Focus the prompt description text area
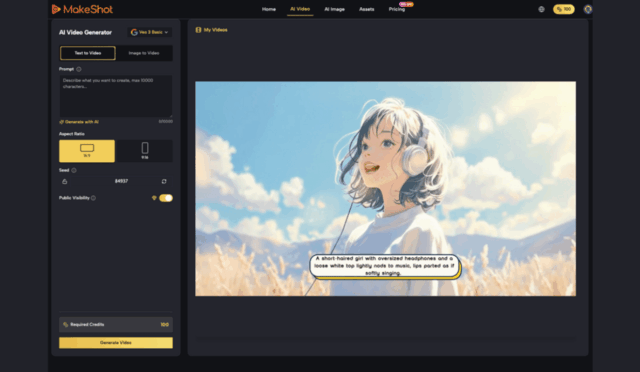The height and width of the screenshot is (372, 640). click(116, 96)
